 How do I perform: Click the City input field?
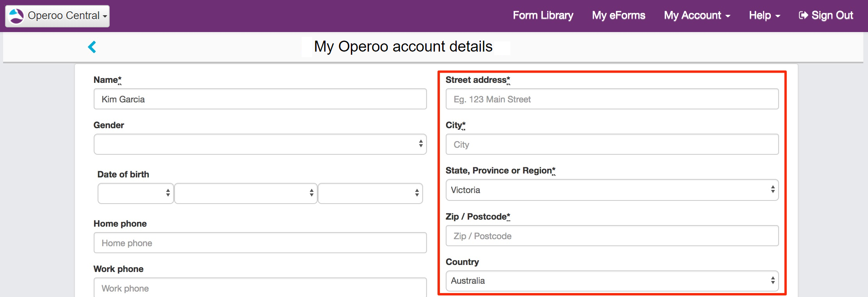pos(612,144)
